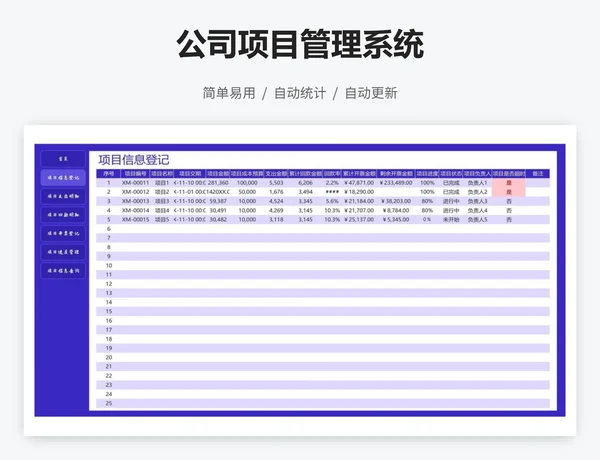Click the 50,000 cost budget cell
The width and height of the screenshot is (600, 460).
pos(247,192)
